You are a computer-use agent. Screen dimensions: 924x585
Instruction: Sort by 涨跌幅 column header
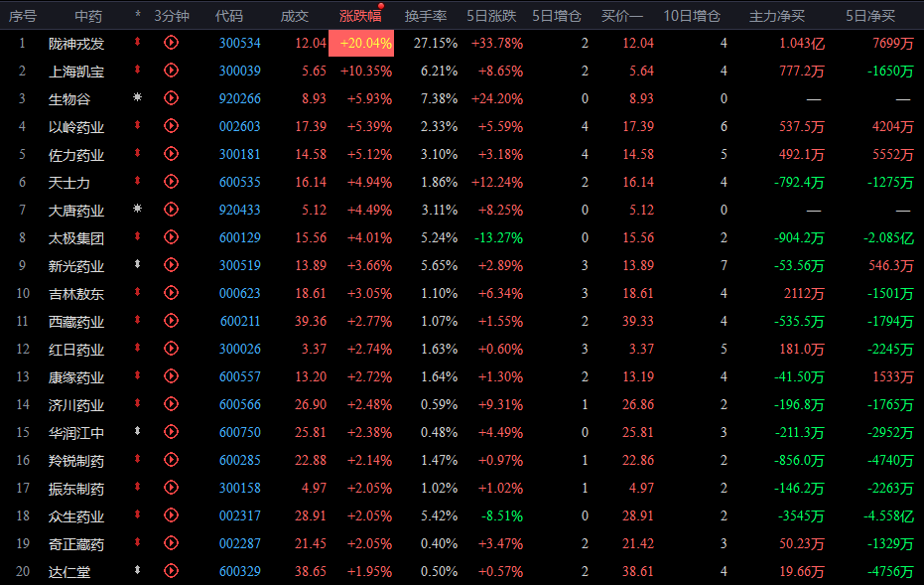coord(360,16)
